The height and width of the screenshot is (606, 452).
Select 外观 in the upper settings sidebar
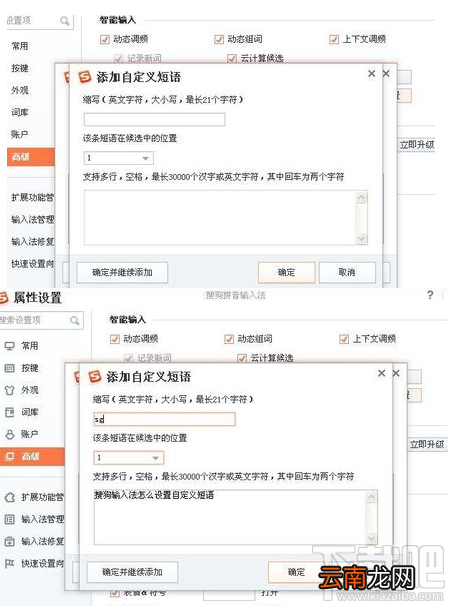coord(20,90)
